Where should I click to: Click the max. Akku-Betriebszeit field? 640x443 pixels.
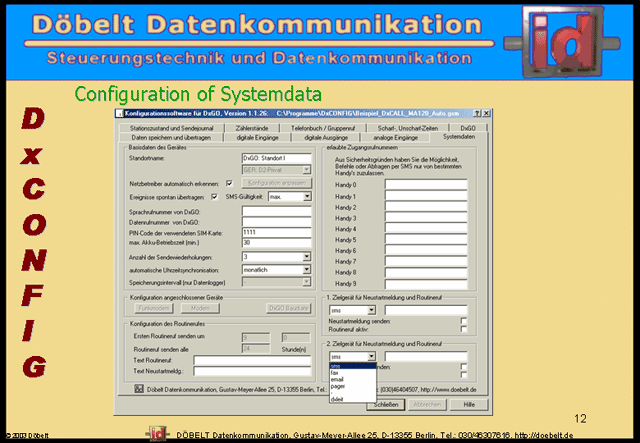pyautogui.click(x=276, y=243)
